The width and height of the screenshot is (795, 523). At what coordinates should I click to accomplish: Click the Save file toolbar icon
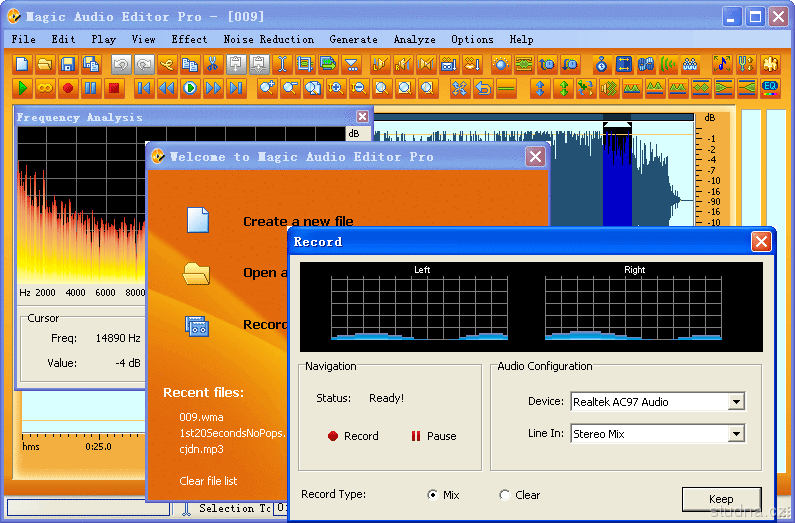tap(68, 64)
